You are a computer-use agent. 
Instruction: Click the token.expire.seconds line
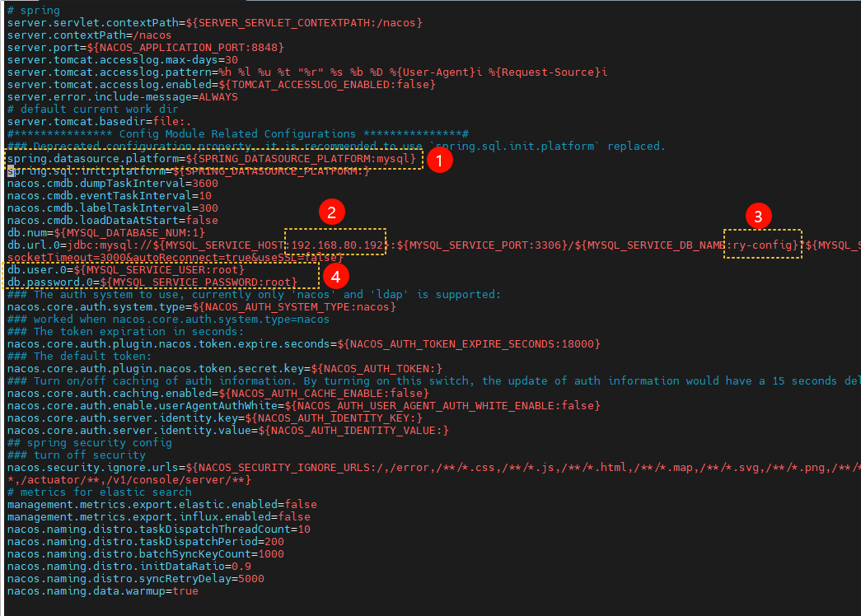pos(304,343)
